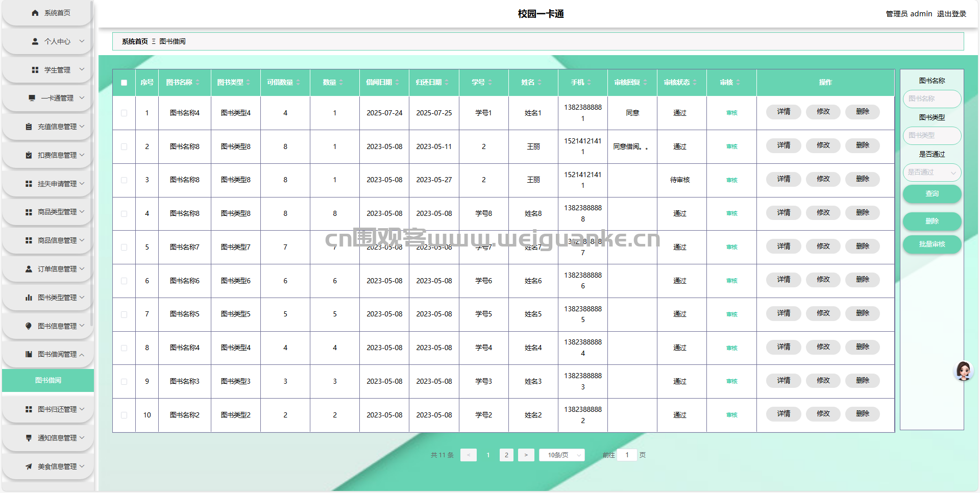Click the monitor icon beside 一卡通管理

(32, 98)
